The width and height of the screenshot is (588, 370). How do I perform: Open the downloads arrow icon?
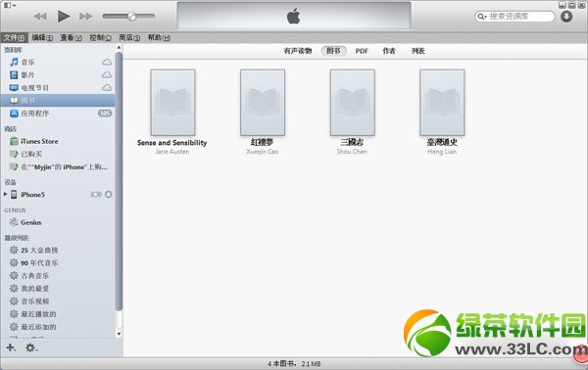point(566,17)
